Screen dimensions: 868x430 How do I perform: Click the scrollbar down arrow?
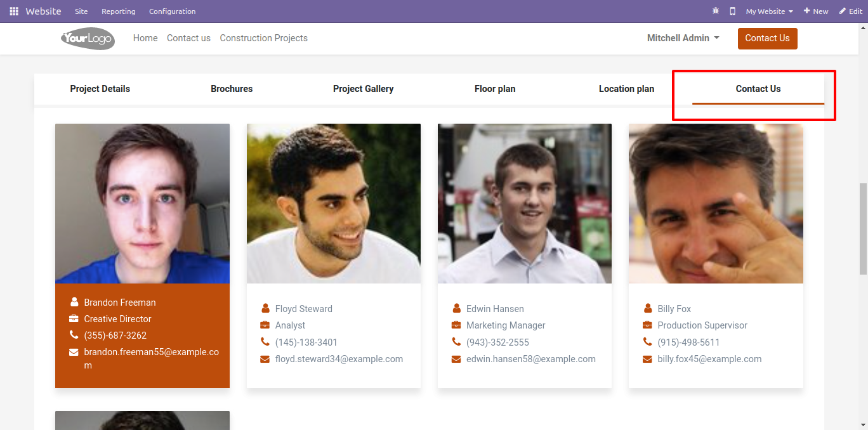863,424
